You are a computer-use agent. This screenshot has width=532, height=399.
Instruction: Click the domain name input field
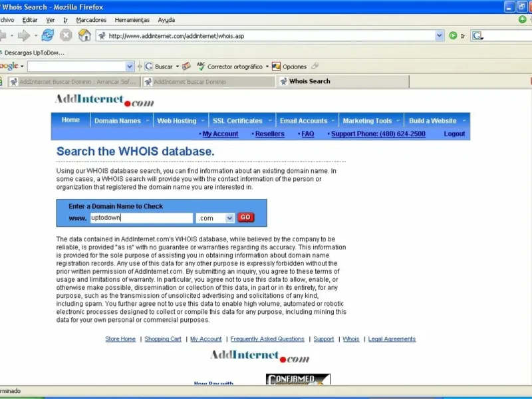tap(142, 218)
